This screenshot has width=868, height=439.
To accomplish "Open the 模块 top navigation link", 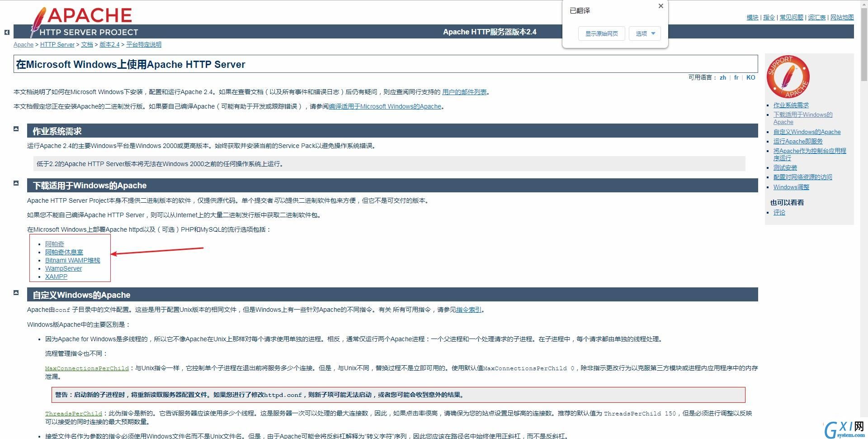I will click(752, 17).
